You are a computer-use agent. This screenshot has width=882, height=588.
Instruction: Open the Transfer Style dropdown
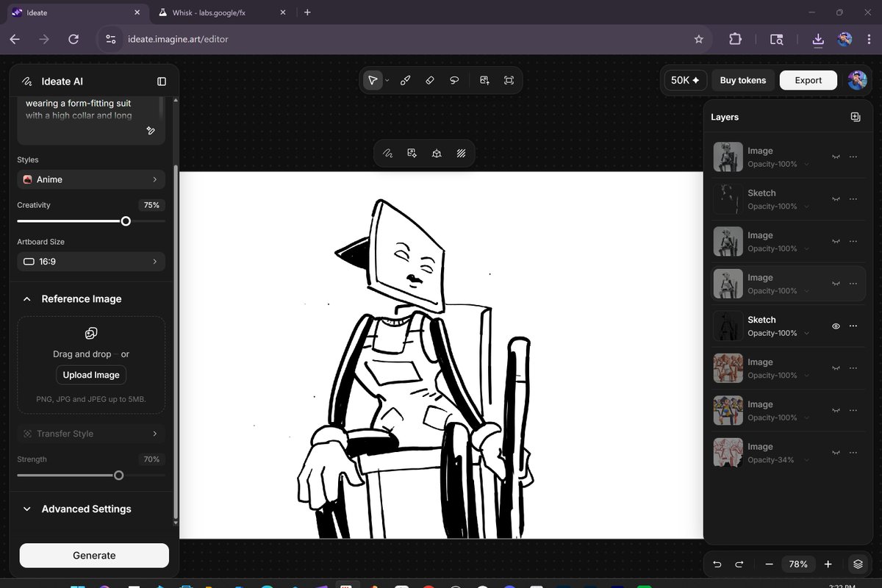pyautogui.click(x=91, y=434)
